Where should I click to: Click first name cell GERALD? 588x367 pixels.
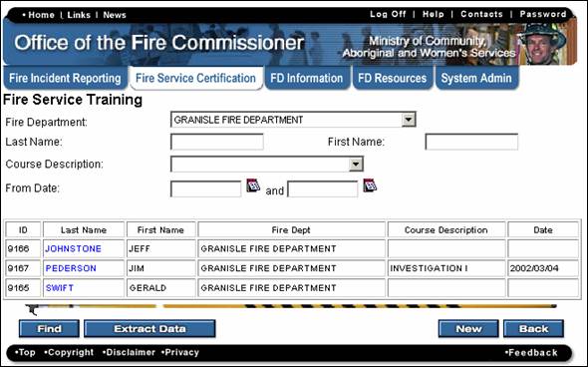[x=160, y=288]
